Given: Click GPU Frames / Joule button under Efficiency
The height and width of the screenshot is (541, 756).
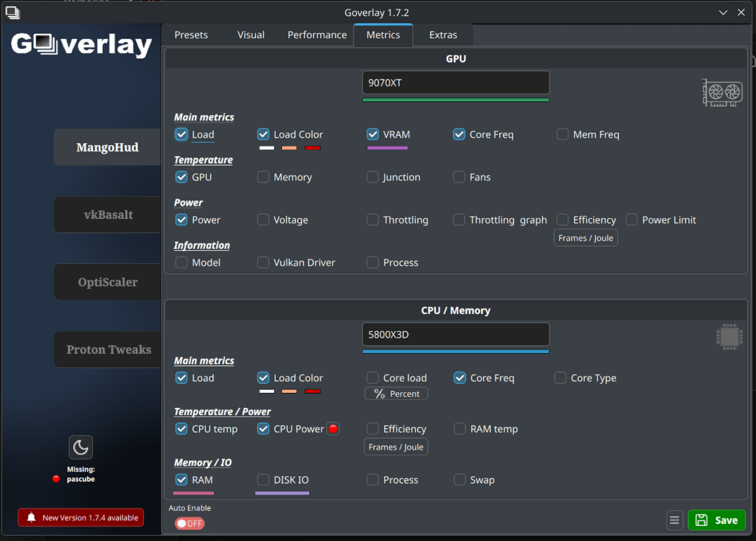Looking at the screenshot, I should [585, 238].
